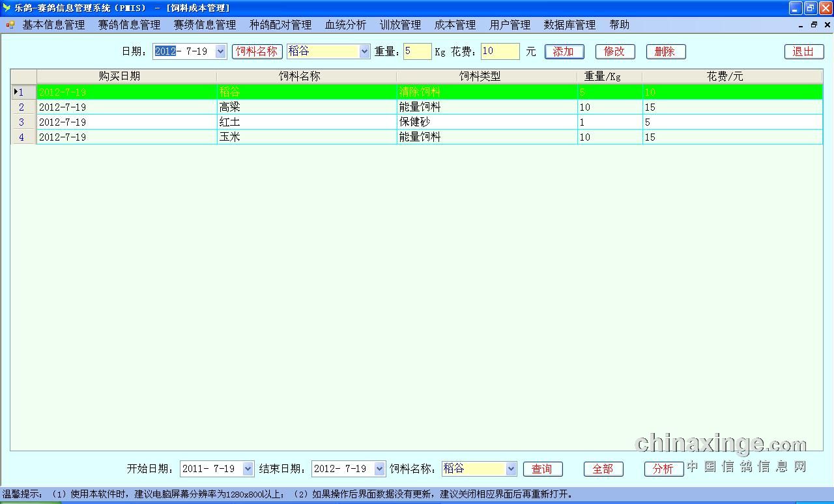Screen dimensions: 834x504
Task: Click the 全部 button
Action: tap(603, 469)
